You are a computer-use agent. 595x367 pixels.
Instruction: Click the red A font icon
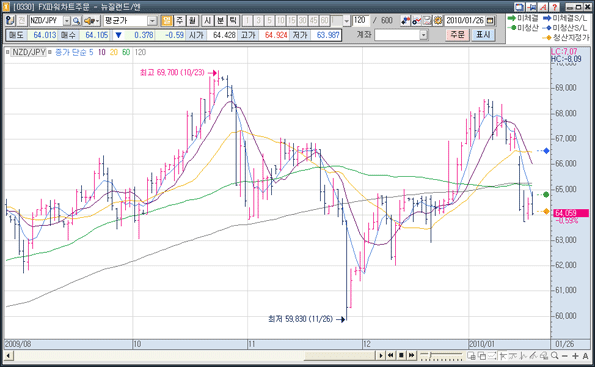tap(544, 7)
